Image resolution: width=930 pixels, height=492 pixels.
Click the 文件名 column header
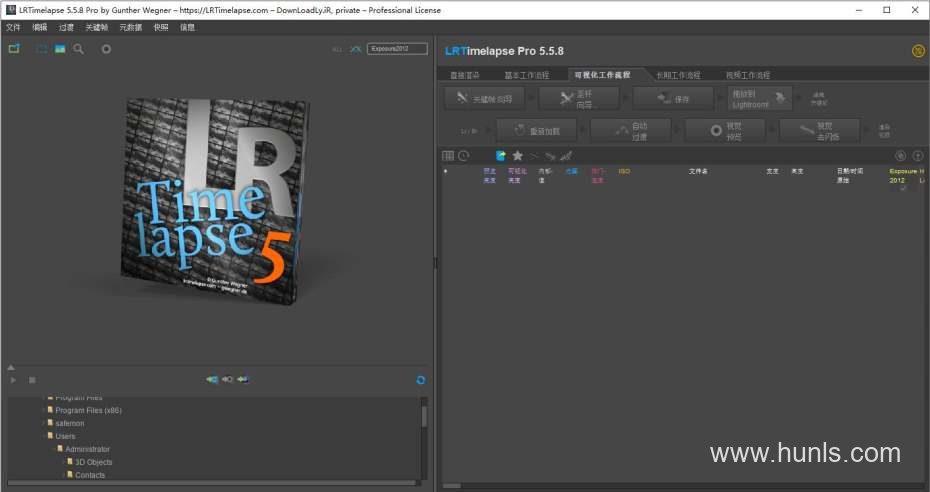point(698,171)
